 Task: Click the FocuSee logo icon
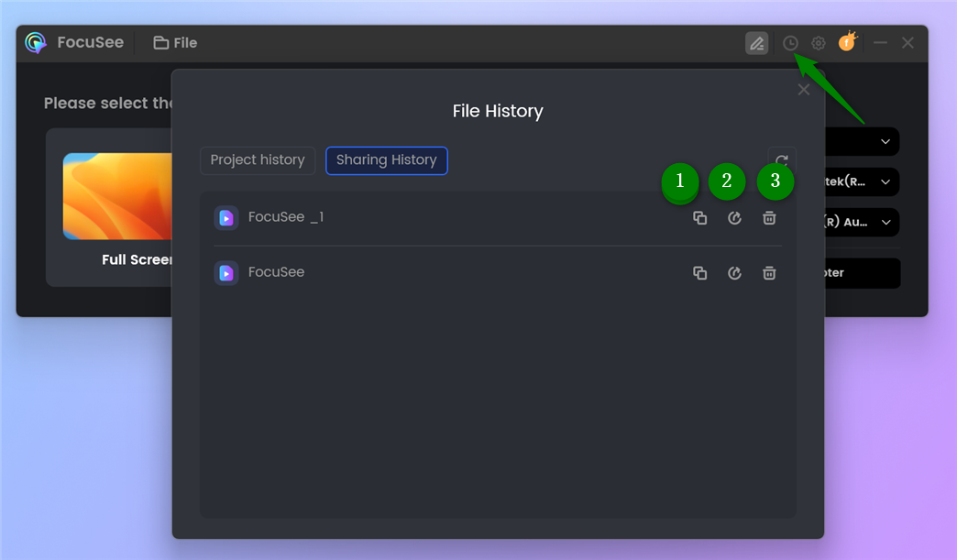pos(36,43)
